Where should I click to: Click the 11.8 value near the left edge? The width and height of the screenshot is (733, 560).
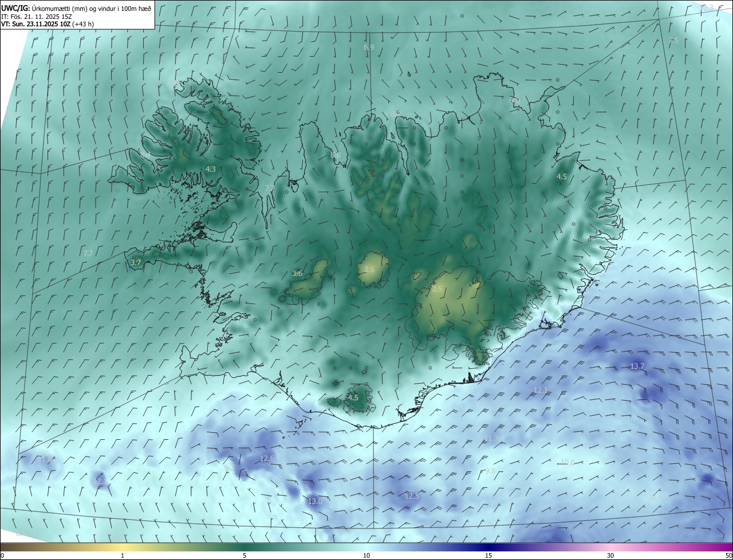click(x=46, y=459)
